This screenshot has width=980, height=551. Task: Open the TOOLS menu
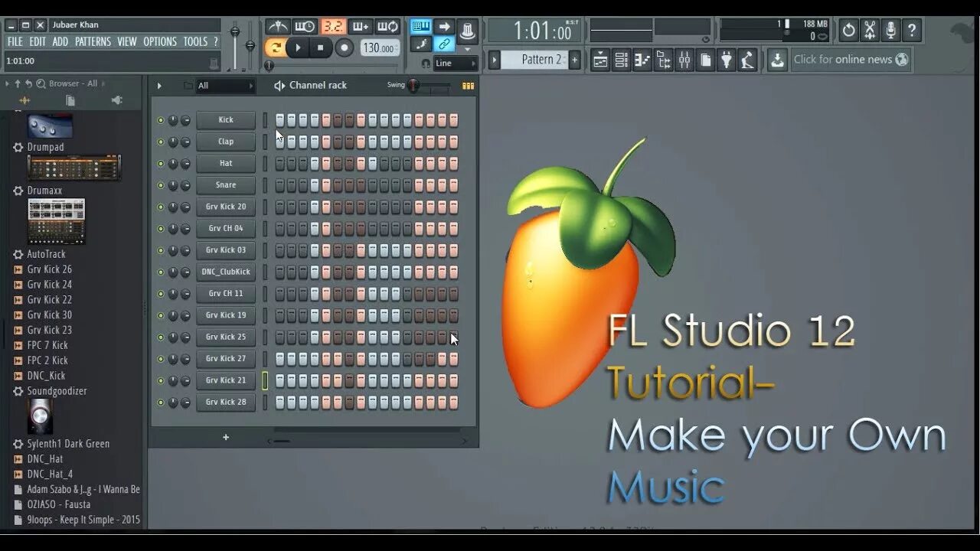pyautogui.click(x=195, y=41)
